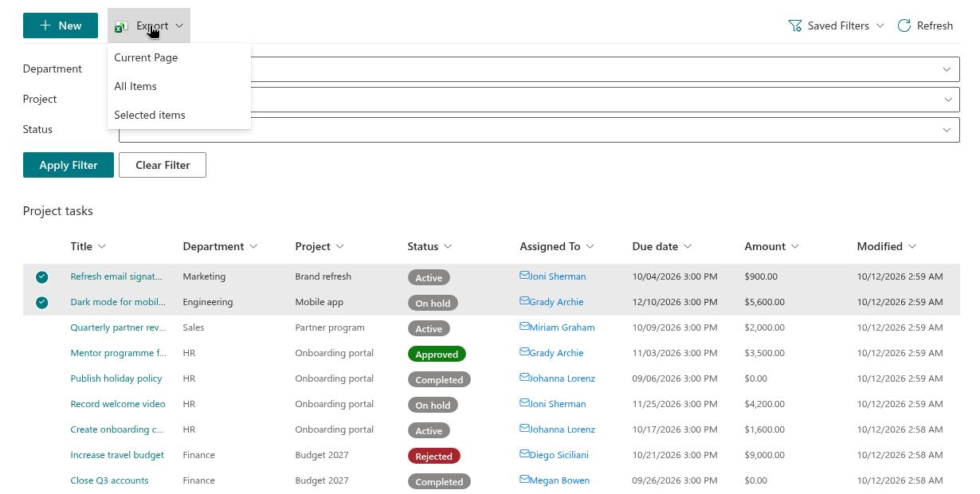980x494 pixels.
Task: Click mail icon beside Johanna Lorenz, Create onboarding row
Action: point(524,429)
